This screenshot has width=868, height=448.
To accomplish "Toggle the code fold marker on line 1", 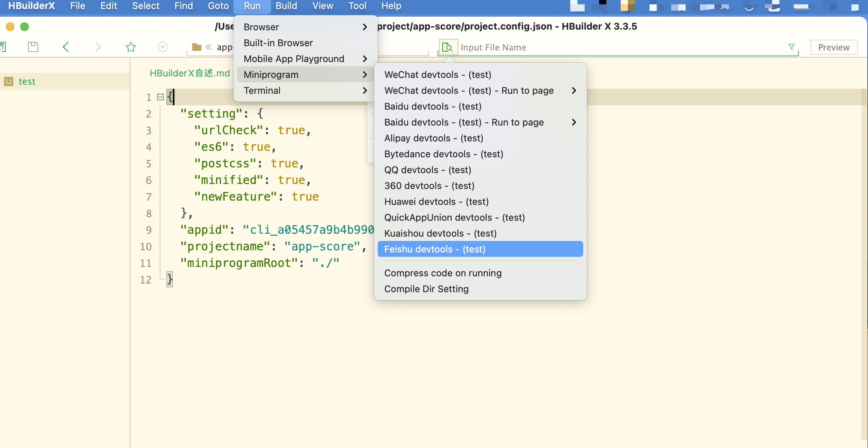I will coord(160,97).
